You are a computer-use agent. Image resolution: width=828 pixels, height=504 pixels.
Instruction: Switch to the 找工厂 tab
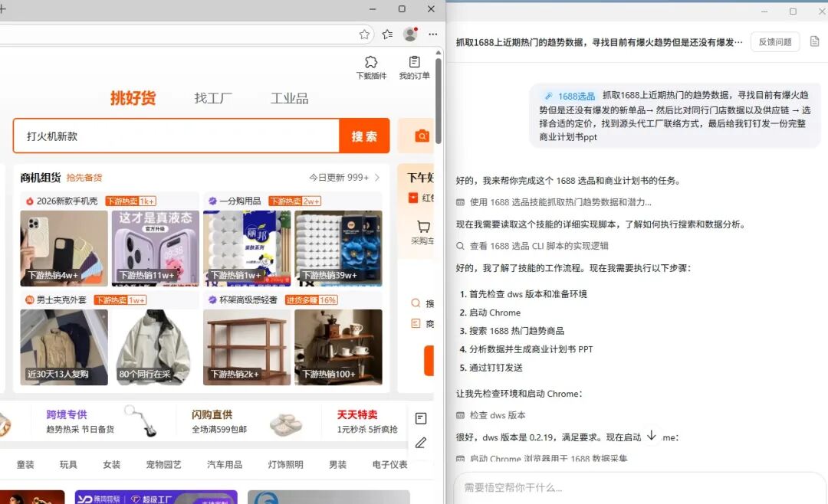click(212, 98)
